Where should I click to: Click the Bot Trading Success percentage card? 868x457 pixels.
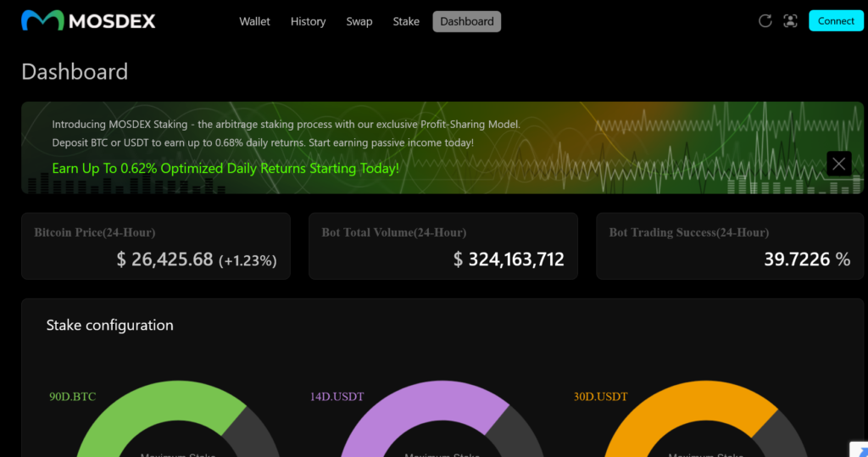tap(730, 246)
